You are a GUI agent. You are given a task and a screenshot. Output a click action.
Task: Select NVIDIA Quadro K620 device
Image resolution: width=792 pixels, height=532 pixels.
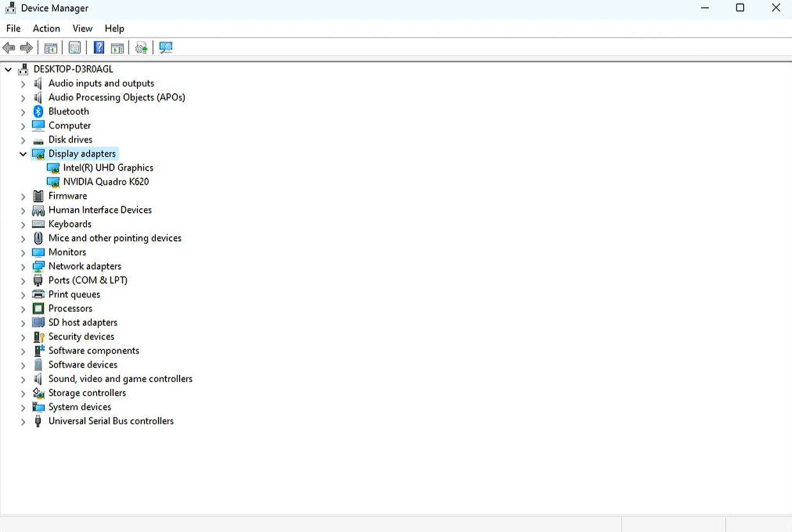106,182
